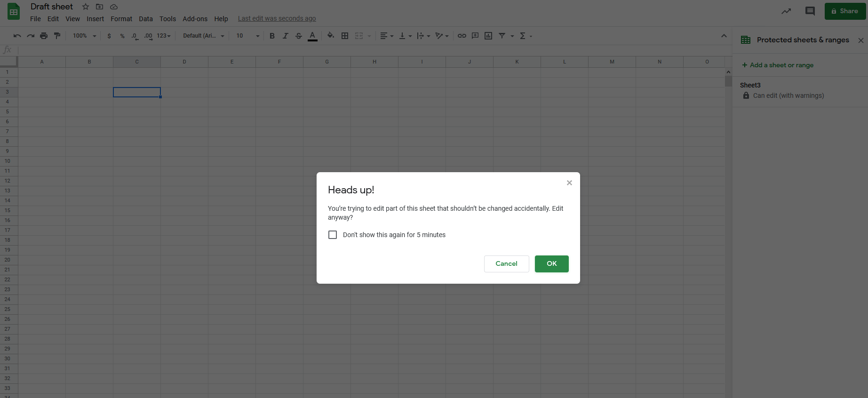This screenshot has width=868, height=398.
Task: Open the Help menu
Action: [x=221, y=19]
